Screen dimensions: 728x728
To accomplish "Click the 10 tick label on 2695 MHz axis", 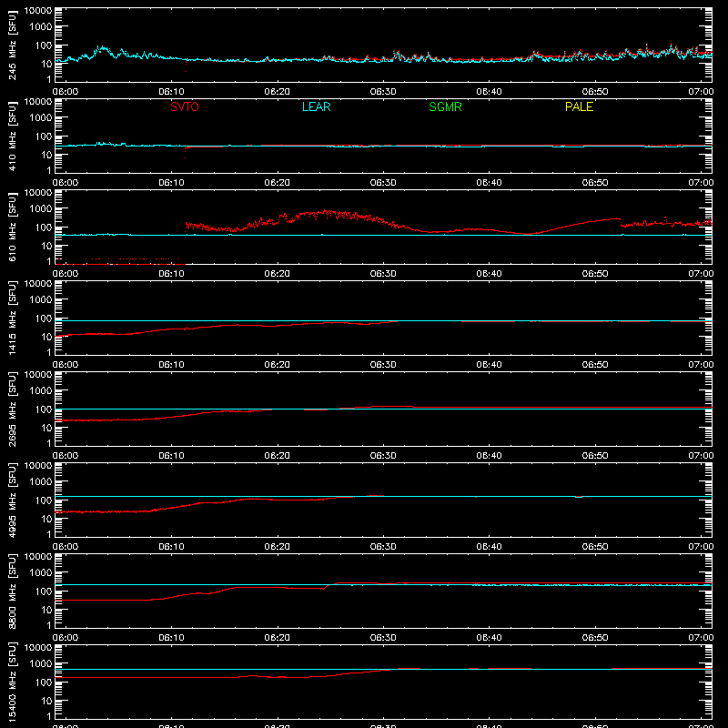I will coord(46,428).
